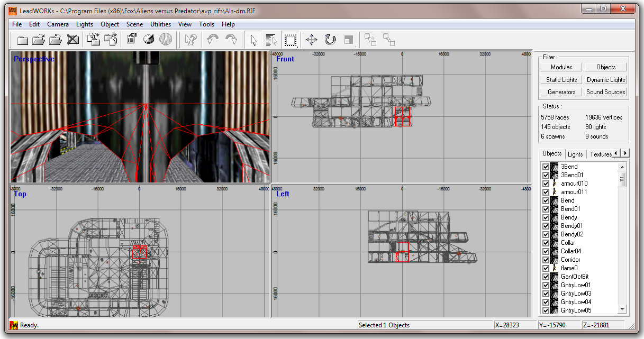644x339 pixels.
Task: Click the Modules filter button
Action: pyautogui.click(x=561, y=67)
